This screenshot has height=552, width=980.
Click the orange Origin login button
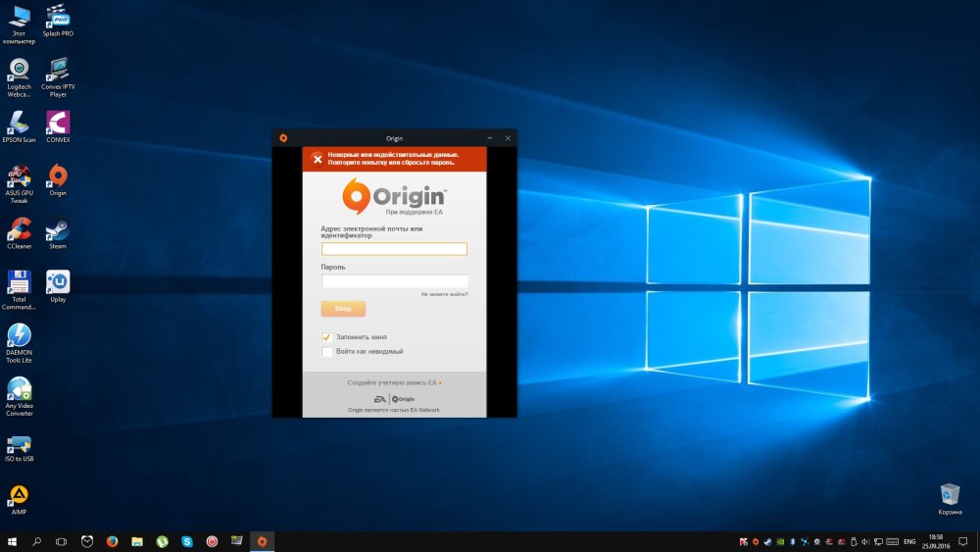343,308
